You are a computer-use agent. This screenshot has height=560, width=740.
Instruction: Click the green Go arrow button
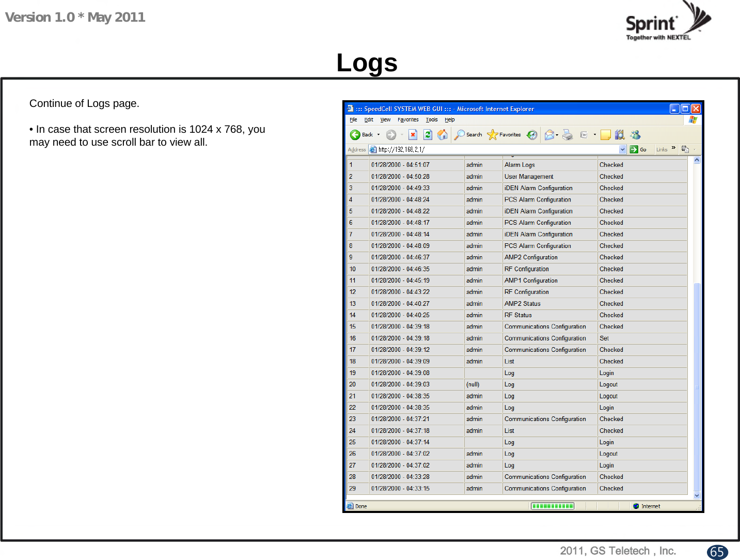pos(634,149)
